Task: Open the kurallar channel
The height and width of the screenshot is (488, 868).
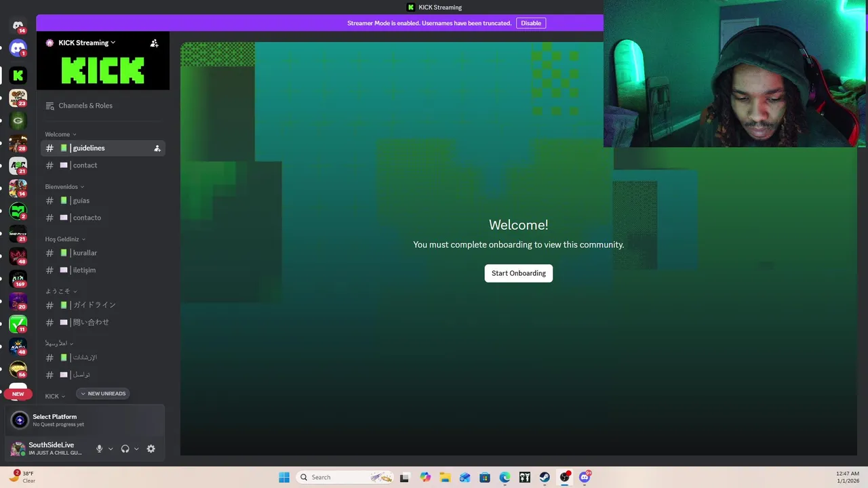Action: click(x=102, y=253)
